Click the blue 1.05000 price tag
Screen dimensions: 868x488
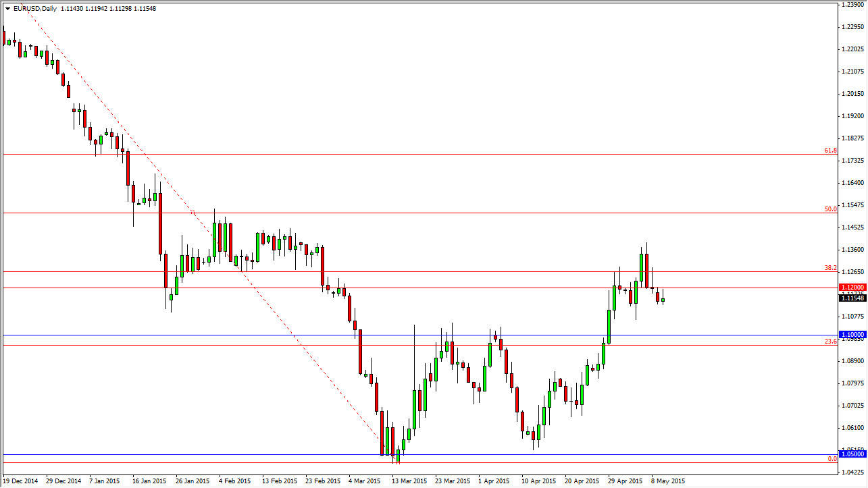pyautogui.click(x=852, y=454)
